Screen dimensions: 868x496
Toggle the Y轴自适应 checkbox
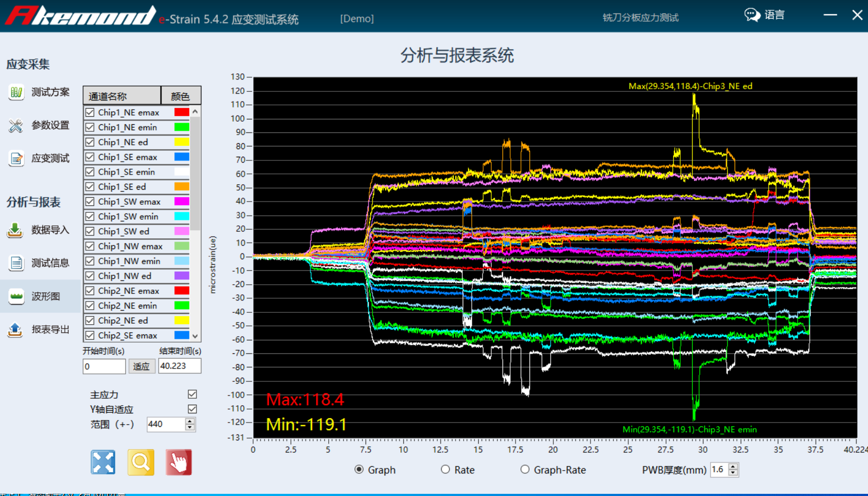pos(192,409)
